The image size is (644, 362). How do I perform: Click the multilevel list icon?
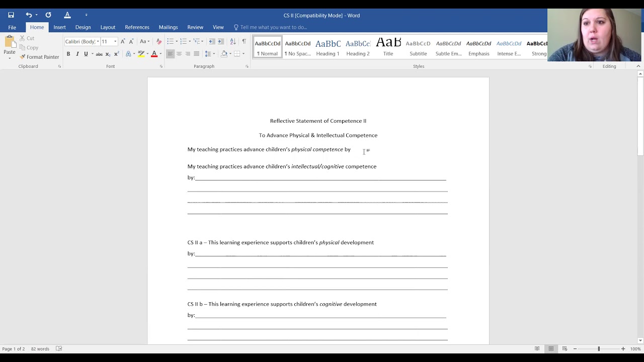click(197, 41)
